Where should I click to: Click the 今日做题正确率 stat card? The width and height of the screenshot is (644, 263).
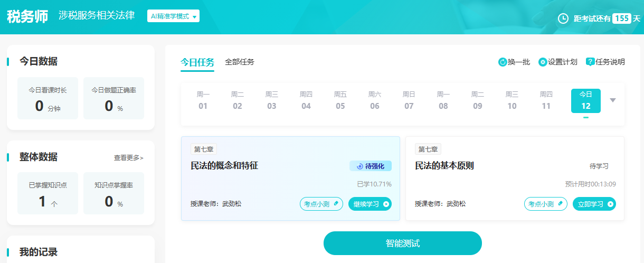pyautogui.click(x=113, y=98)
